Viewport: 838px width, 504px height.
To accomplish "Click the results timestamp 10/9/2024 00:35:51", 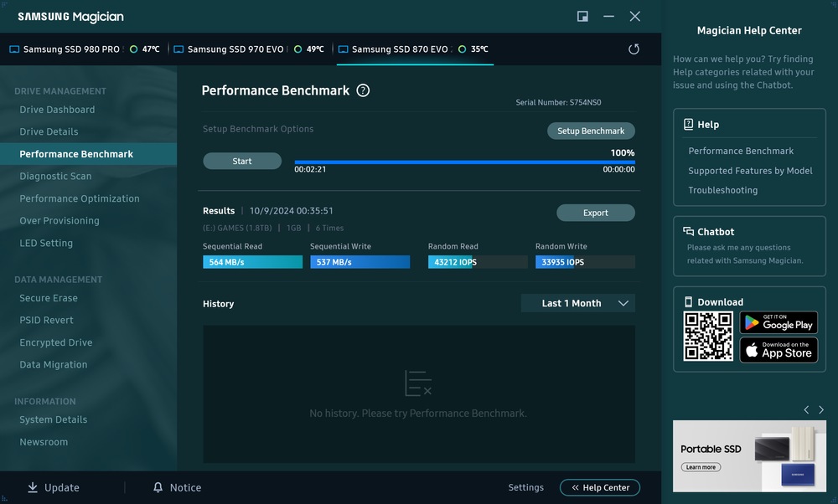I will pyautogui.click(x=292, y=211).
